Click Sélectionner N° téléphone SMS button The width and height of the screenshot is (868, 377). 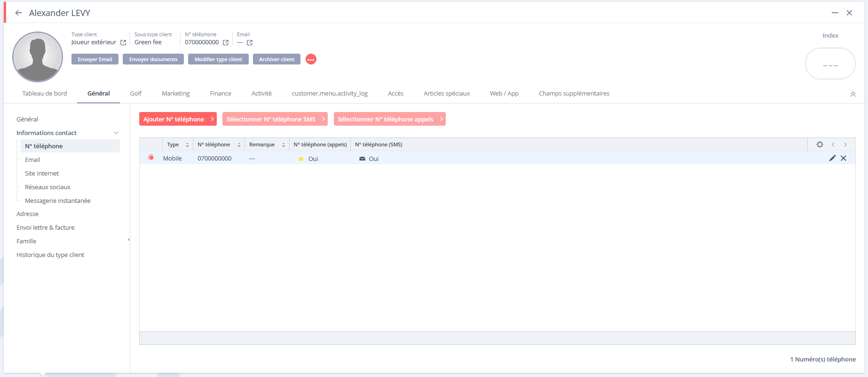[275, 119]
